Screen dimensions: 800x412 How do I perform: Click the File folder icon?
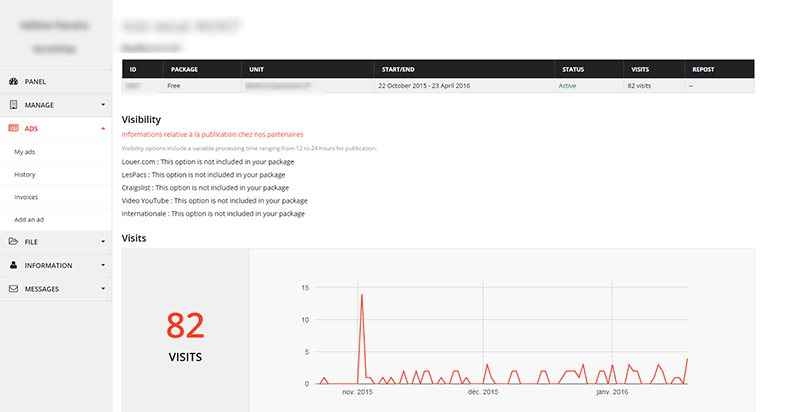(x=14, y=242)
